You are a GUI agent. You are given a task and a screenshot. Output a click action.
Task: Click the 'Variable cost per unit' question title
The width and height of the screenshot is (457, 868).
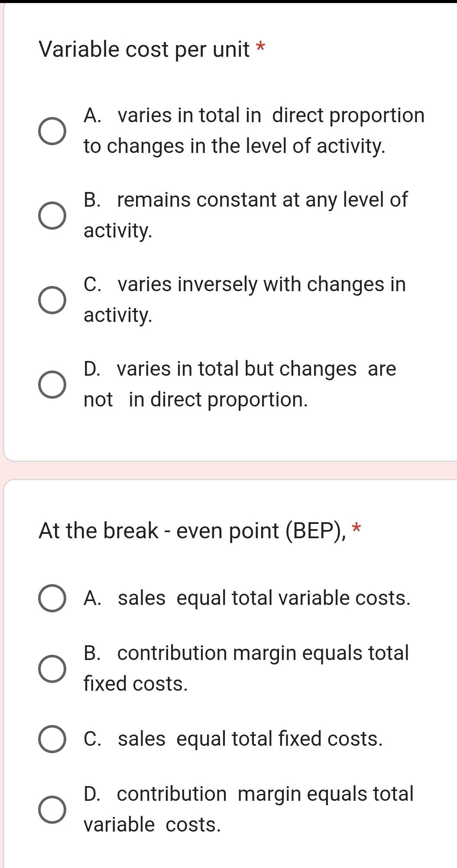[144, 49]
